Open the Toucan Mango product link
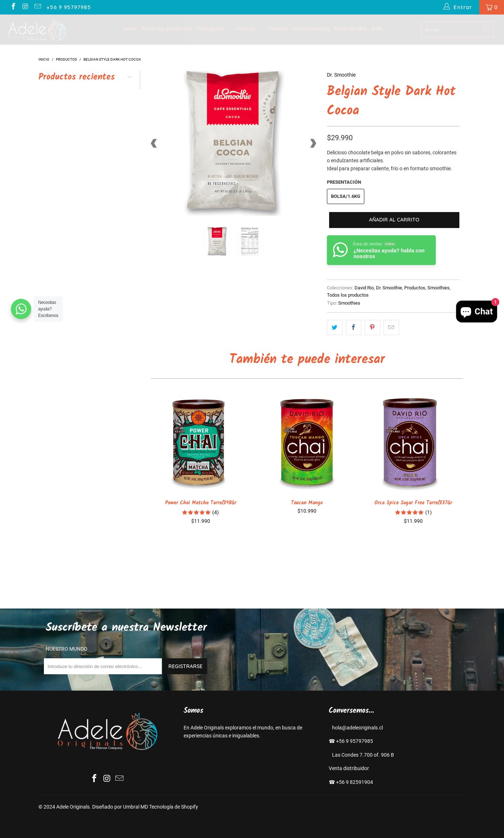 307,503
